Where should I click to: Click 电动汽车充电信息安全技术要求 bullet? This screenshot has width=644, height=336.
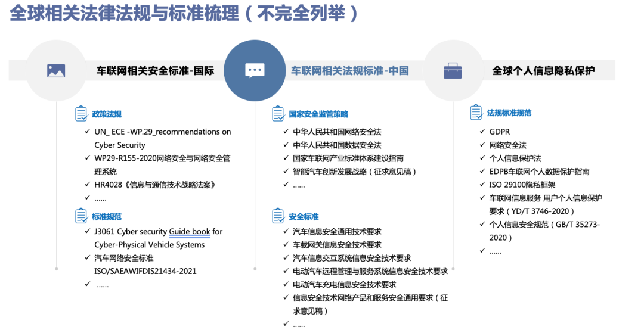345,285
